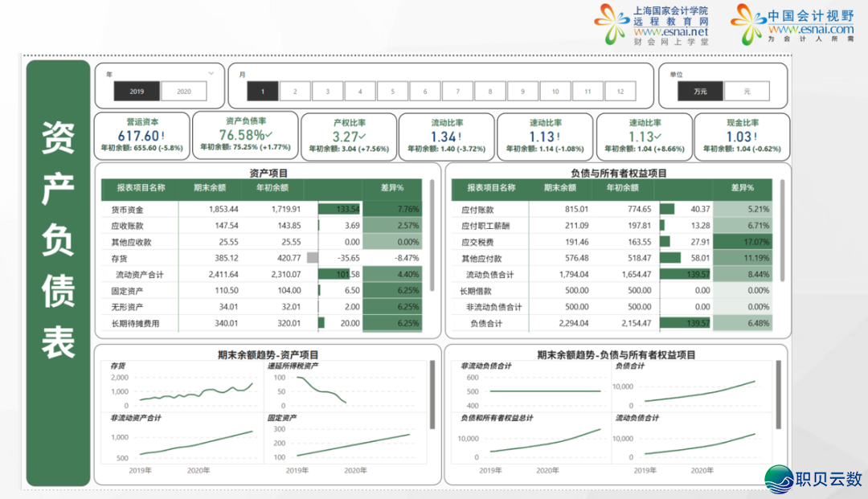Click the exclamation icon on 营运资本 card
The image size is (868, 499).
163,136
